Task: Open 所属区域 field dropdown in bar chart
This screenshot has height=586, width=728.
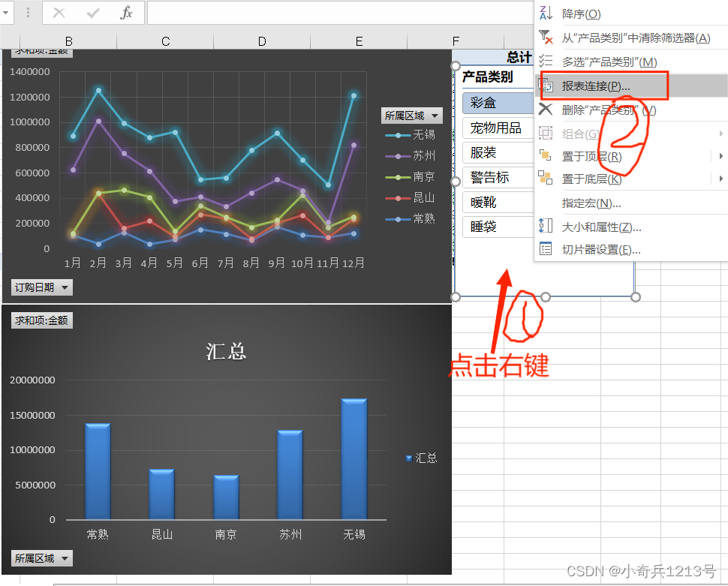Action: pos(41,558)
